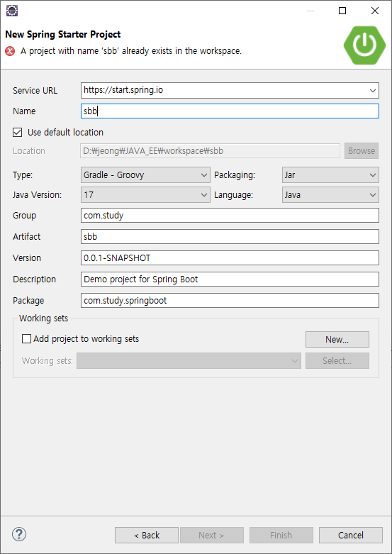392x554 pixels.
Task: Enable Add project to working sets
Action: 26,339
